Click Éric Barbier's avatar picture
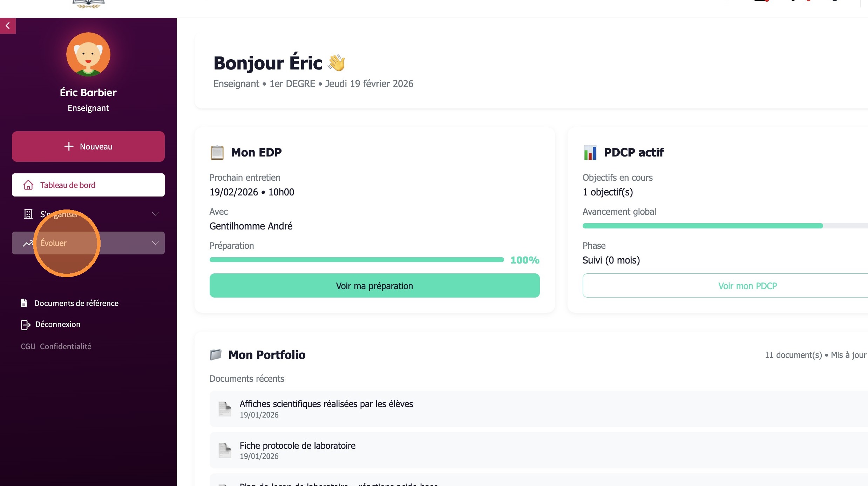The width and height of the screenshot is (868, 486). pos(88,54)
